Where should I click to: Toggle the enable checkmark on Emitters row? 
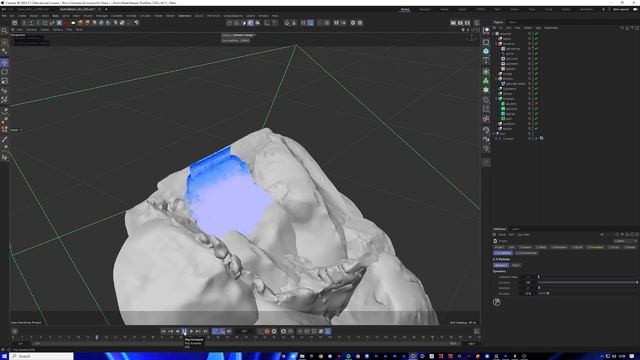tap(536, 78)
